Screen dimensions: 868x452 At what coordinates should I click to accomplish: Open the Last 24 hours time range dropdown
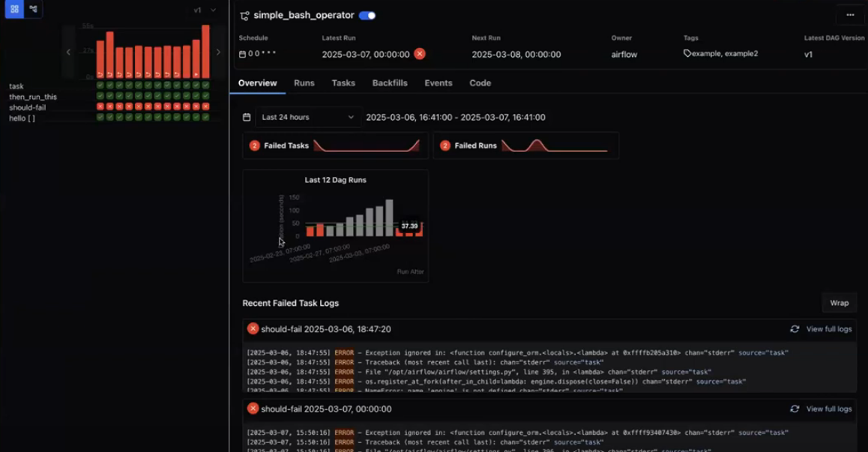point(307,118)
